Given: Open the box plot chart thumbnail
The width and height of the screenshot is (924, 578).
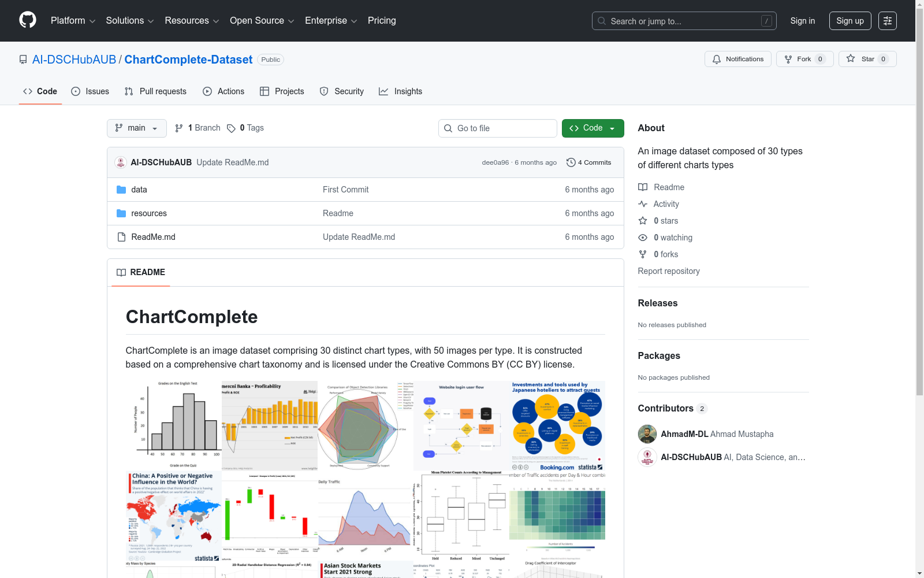Looking at the screenshot, I should (461, 516).
